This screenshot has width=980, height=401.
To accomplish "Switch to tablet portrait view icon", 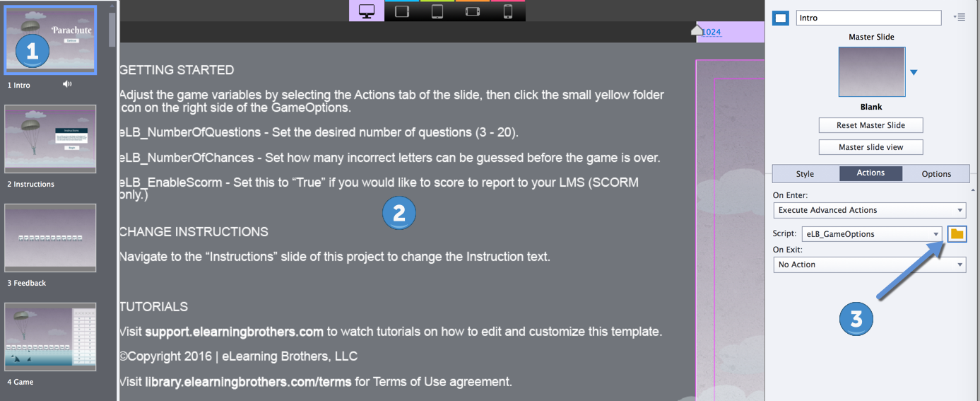I will pyautogui.click(x=437, y=11).
